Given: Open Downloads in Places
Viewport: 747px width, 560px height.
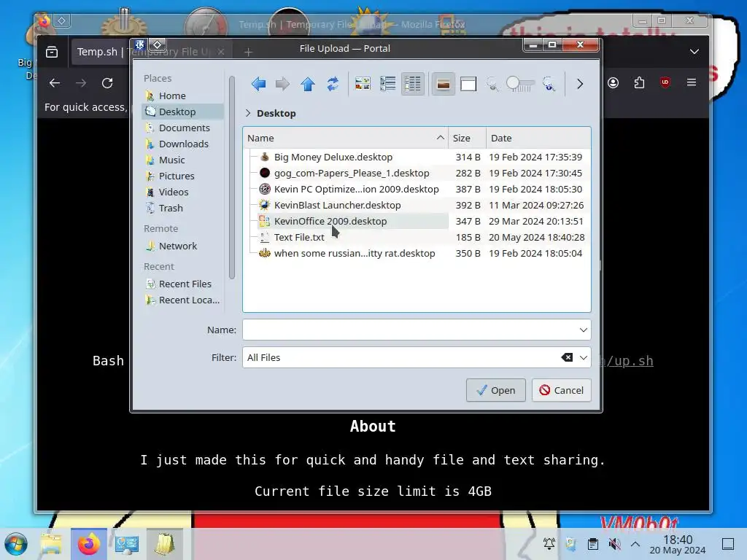Looking at the screenshot, I should [182, 144].
